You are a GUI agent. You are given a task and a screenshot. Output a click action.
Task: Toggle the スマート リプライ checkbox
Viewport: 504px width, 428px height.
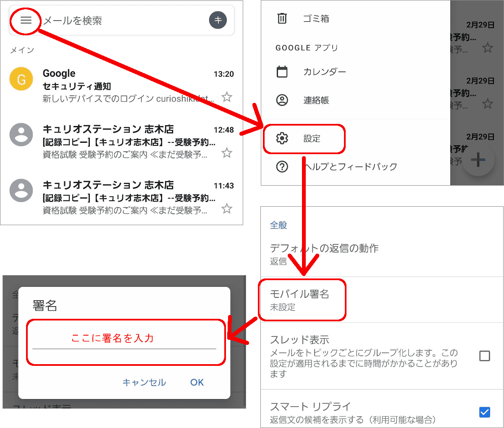coord(485,412)
